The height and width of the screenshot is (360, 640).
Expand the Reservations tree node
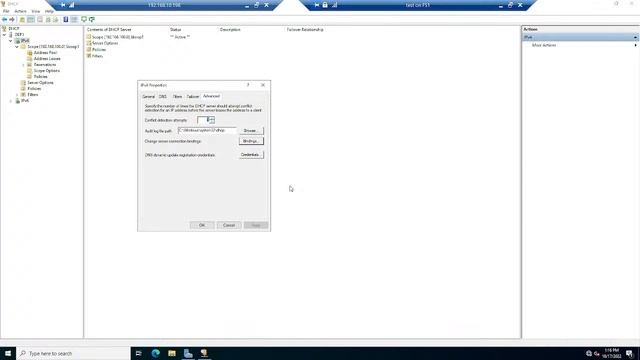point(23,65)
